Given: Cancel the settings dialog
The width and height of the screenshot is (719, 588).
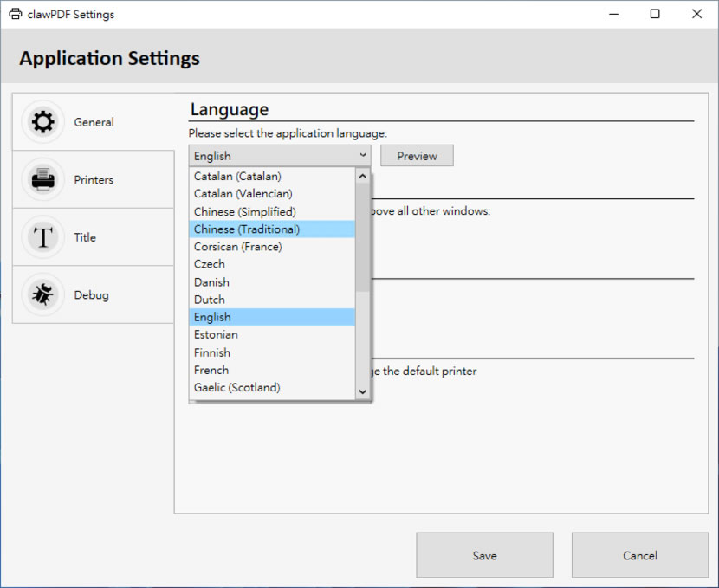Looking at the screenshot, I should tap(639, 555).
